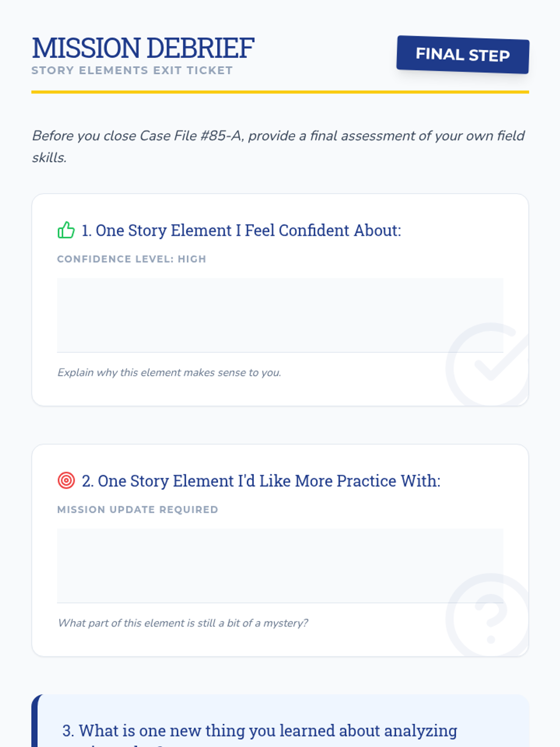This screenshot has height=747, width=560.
Task: Click the MISSION UPDATE REQUIRED label
Action: pyautogui.click(x=138, y=509)
